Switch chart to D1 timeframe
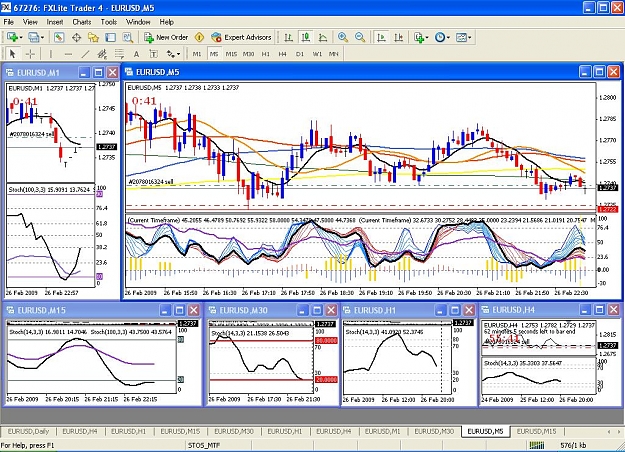Viewport: 625px width, 452px height. click(x=300, y=54)
